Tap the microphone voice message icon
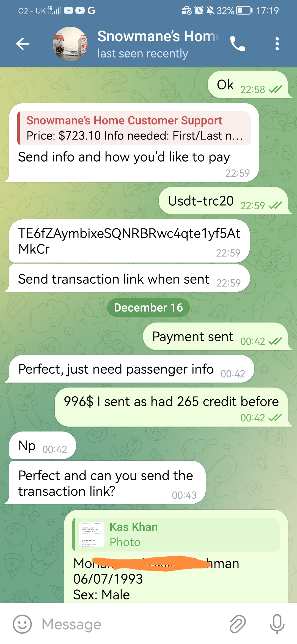 click(x=277, y=624)
